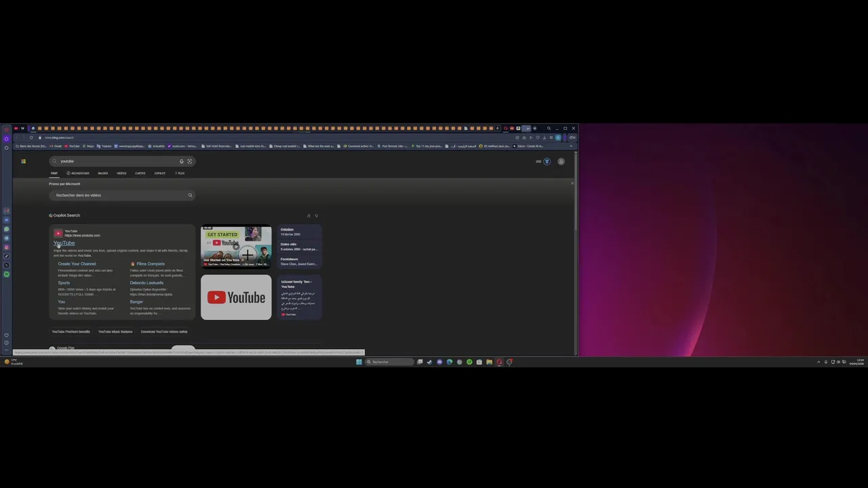
Task: Click the microphone voice search icon
Action: coord(181,161)
